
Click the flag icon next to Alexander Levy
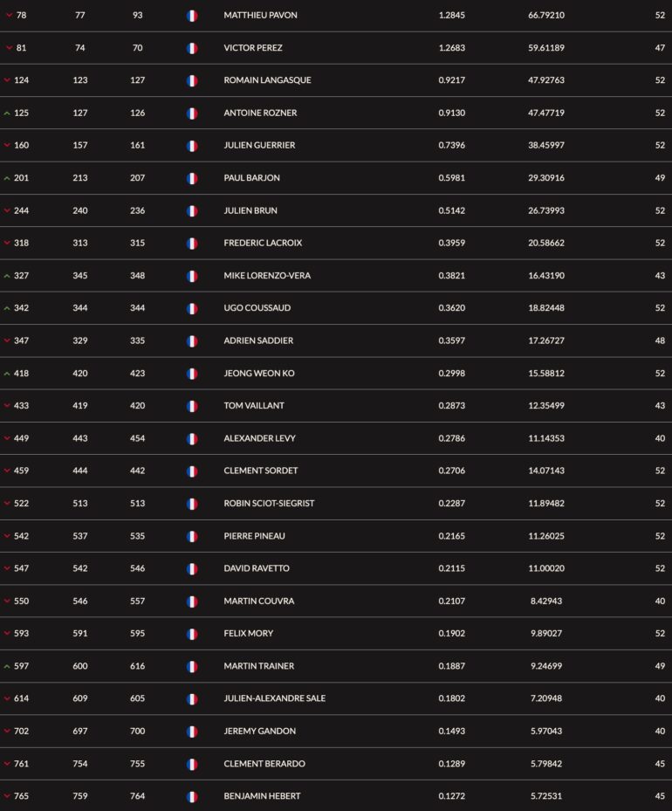pyautogui.click(x=192, y=439)
